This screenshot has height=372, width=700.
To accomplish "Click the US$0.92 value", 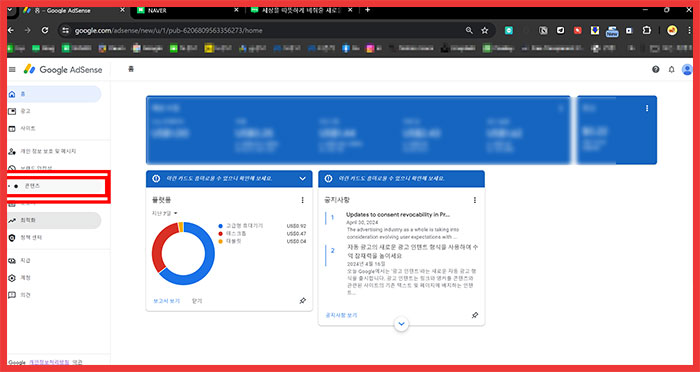I will [x=296, y=226].
